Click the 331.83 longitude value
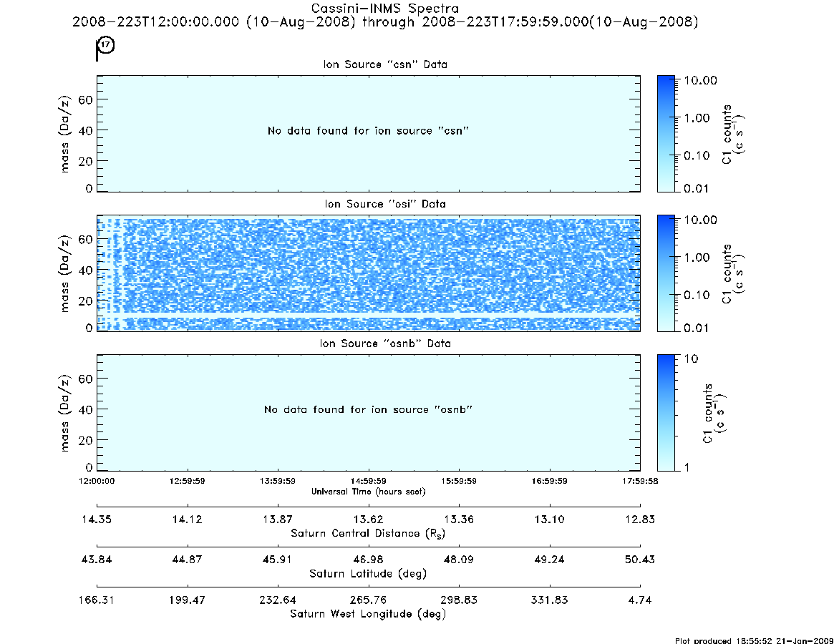This screenshot has width=834, height=644. [x=550, y=600]
